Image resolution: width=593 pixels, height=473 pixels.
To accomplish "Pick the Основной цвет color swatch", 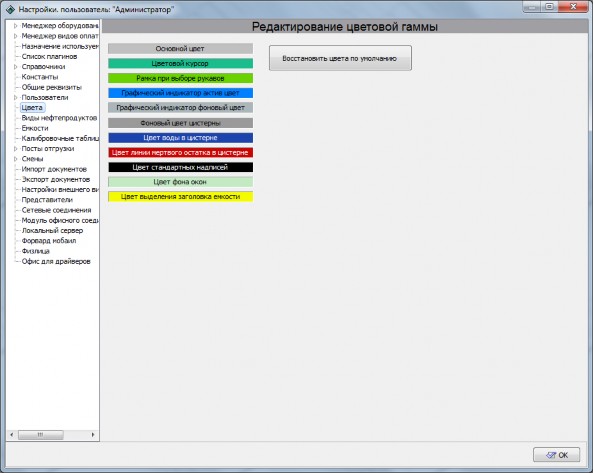I will pyautogui.click(x=180, y=48).
